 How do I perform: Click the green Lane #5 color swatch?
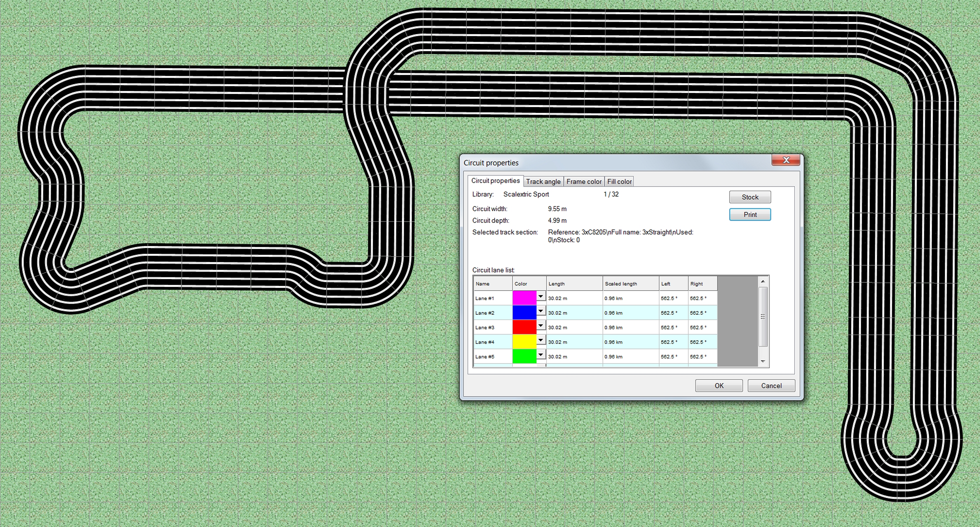524,356
